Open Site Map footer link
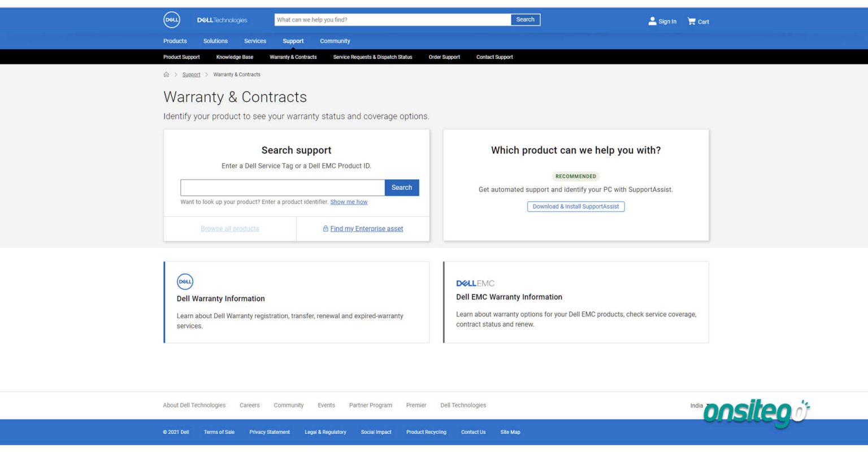868x452 pixels. pos(510,432)
